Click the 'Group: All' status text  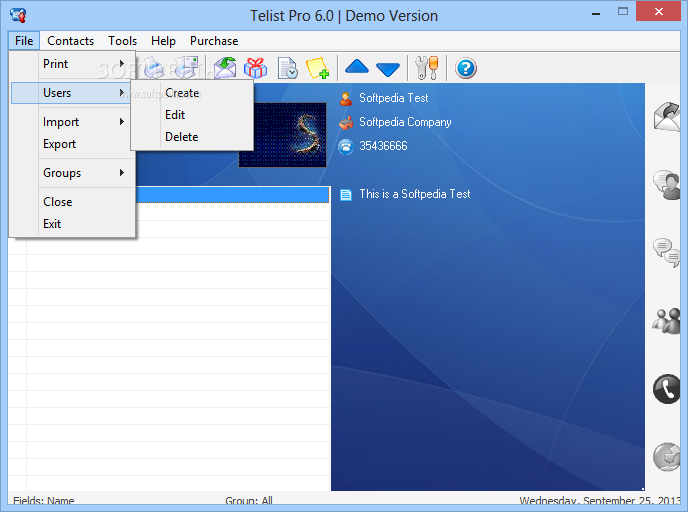pyautogui.click(x=249, y=500)
